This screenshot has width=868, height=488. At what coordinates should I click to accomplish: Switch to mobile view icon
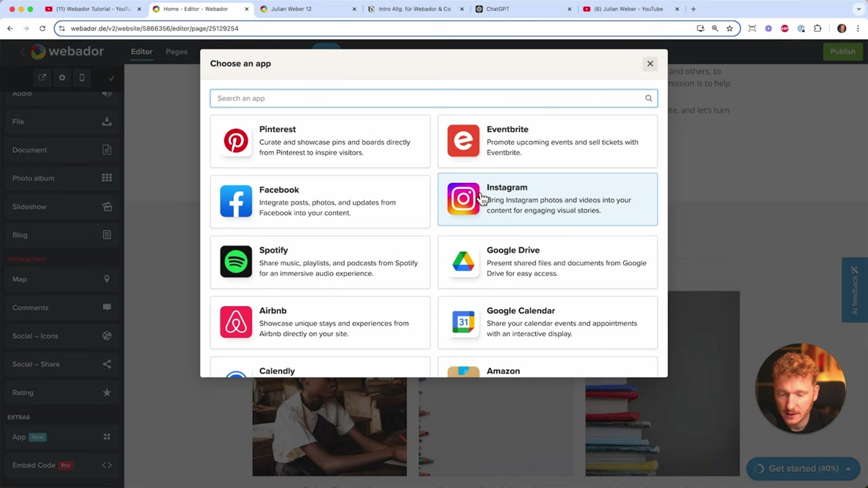point(82,77)
